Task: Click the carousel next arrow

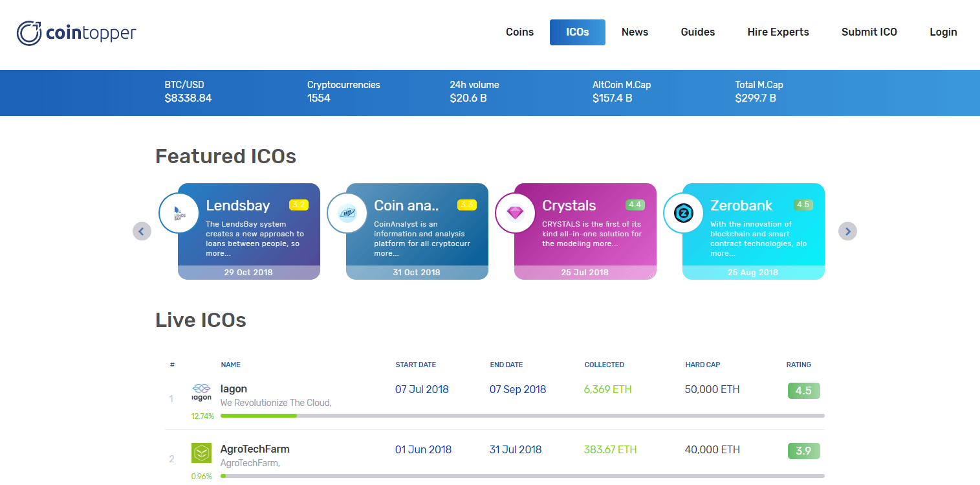Action: click(x=847, y=231)
